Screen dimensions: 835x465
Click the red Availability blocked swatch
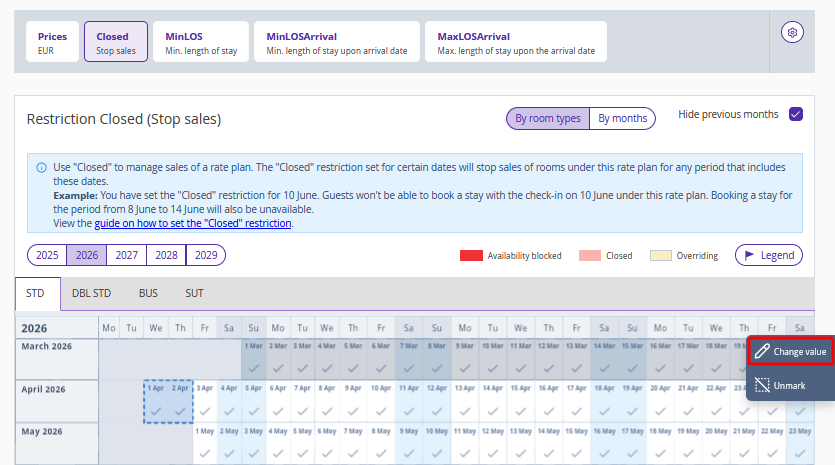[x=470, y=256]
